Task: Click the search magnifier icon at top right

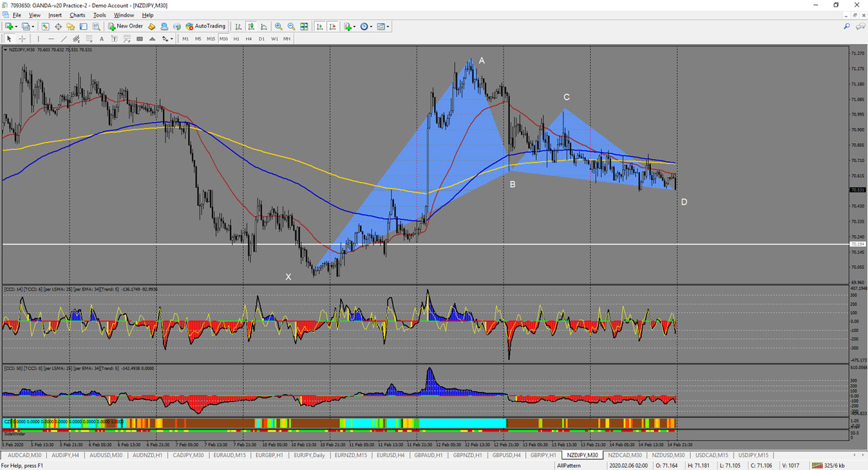Action: point(847,26)
